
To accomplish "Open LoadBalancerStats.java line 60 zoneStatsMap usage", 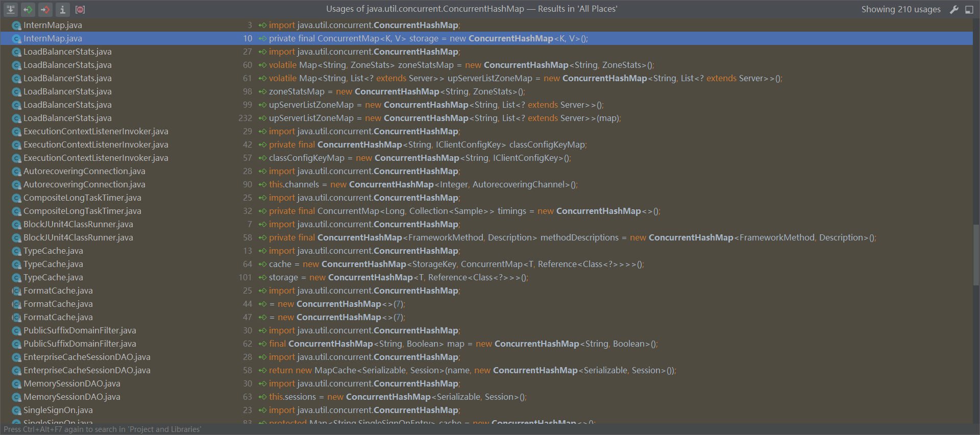I will click(486, 65).
